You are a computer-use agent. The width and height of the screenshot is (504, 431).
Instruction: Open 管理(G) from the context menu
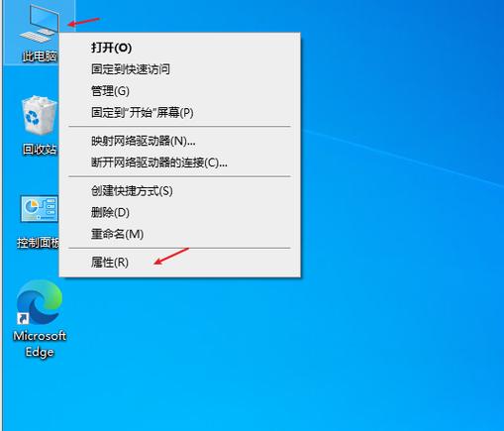pyautogui.click(x=180, y=91)
